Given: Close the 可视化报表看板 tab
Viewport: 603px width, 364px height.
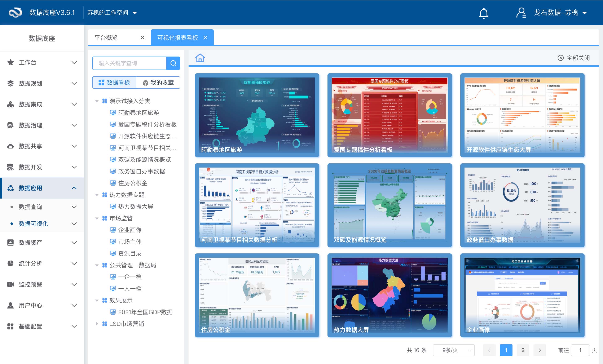Looking at the screenshot, I should [x=205, y=38].
